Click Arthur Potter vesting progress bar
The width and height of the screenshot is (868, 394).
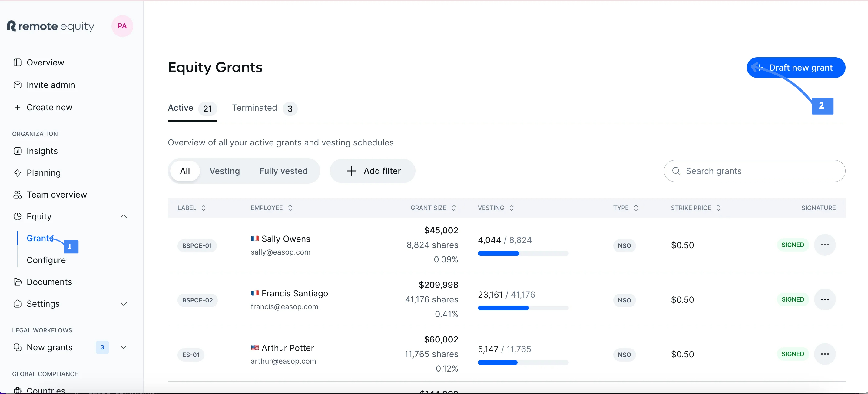coord(523,363)
